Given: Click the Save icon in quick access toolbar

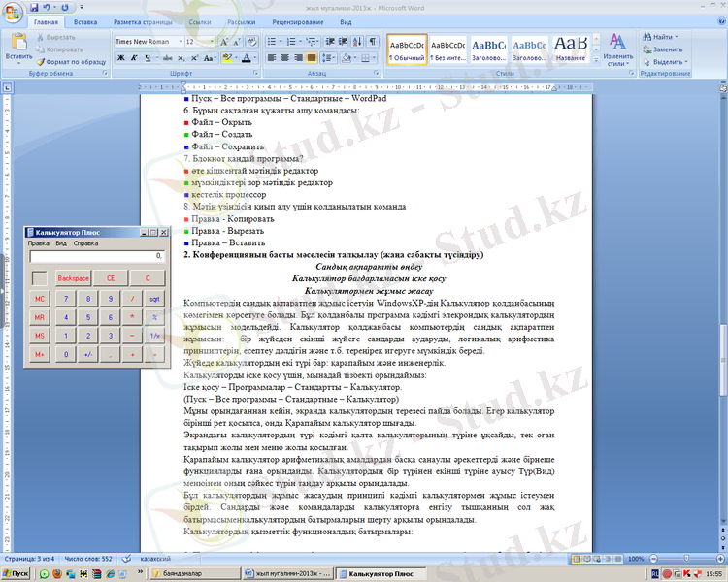Looking at the screenshot, I should 36,6.
